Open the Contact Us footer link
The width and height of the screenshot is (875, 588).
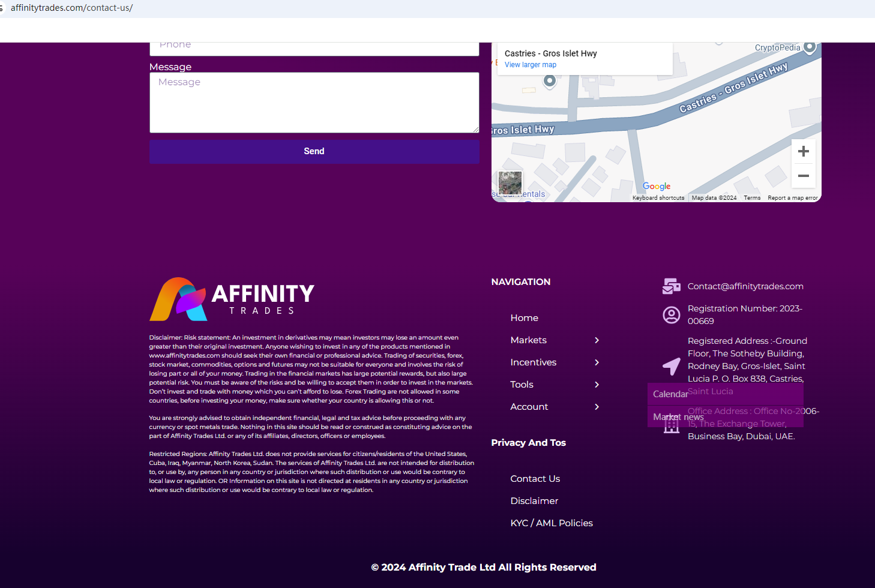pyautogui.click(x=535, y=479)
